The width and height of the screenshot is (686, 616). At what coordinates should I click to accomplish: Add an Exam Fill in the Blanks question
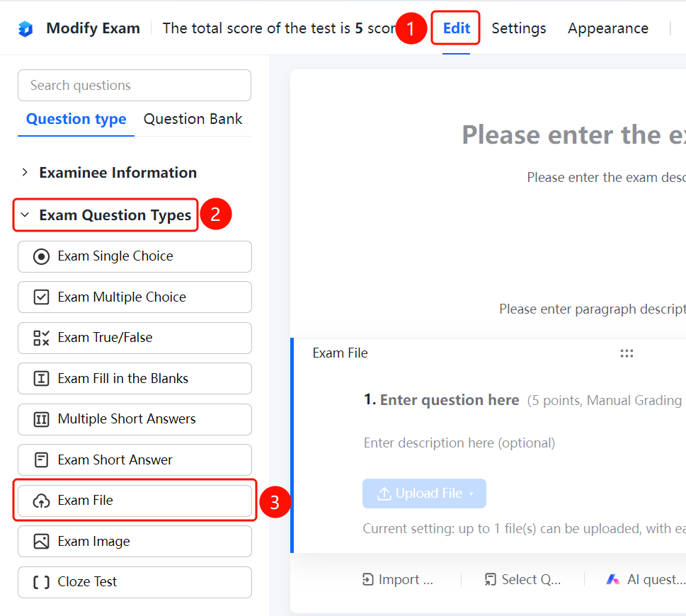click(x=135, y=378)
